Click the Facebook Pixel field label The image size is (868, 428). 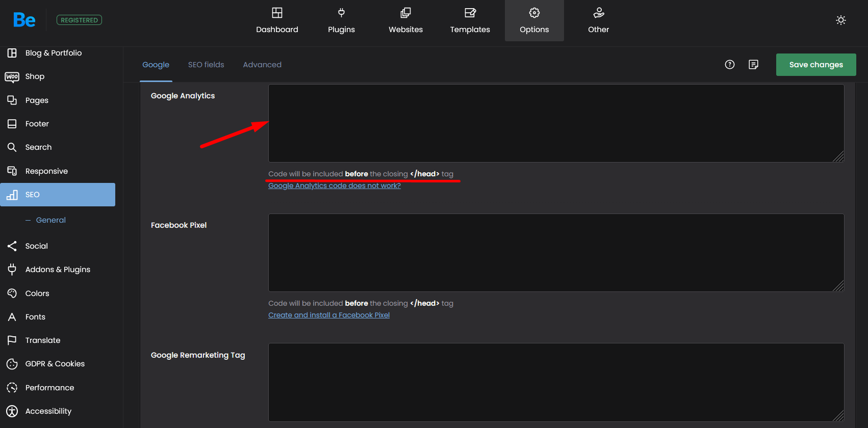tap(178, 225)
